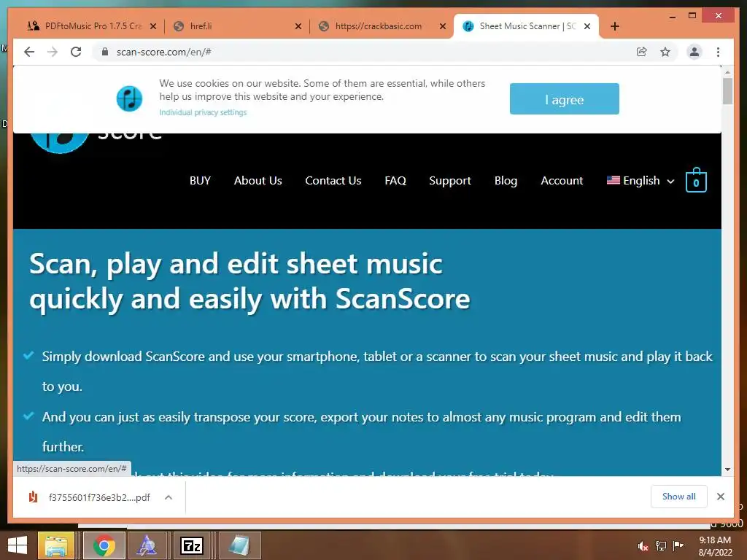Open the notebook app in the taskbar
This screenshot has height=560, width=747.
[239, 545]
